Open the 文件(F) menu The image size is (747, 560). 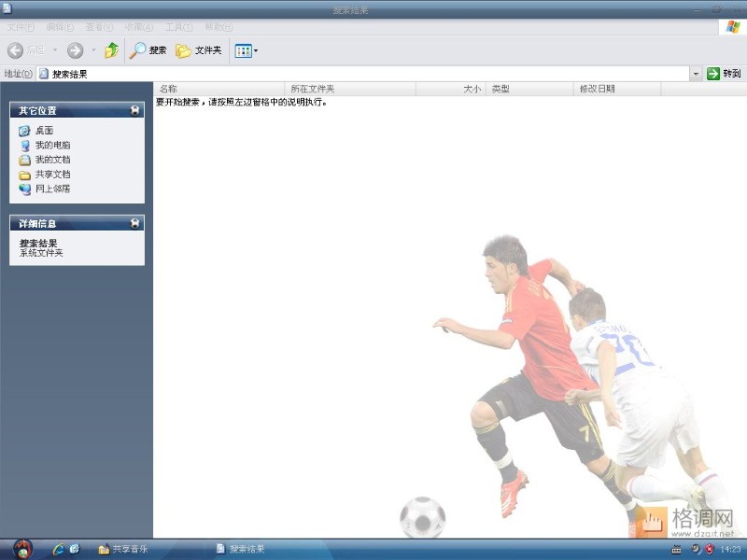tap(21, 27)
